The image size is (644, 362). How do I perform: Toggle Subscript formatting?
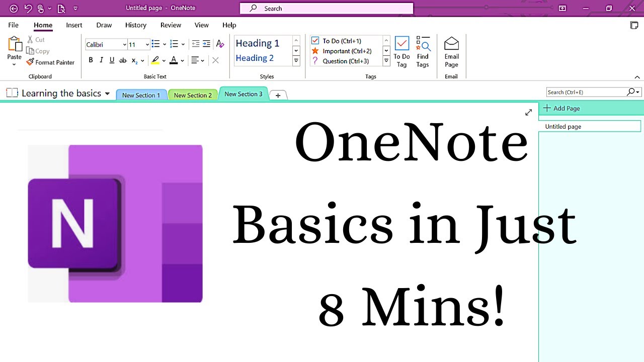pyautogui.click(x=134, y=60)
